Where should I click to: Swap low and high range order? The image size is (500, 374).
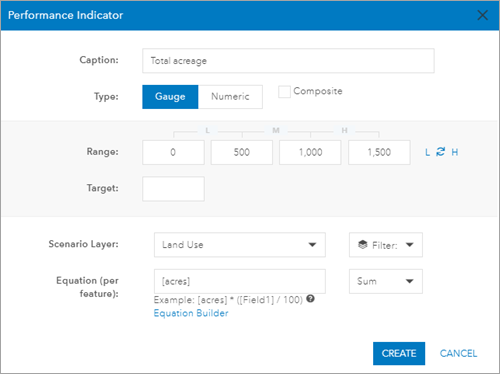pyautogui.click(x=440, y=152)
